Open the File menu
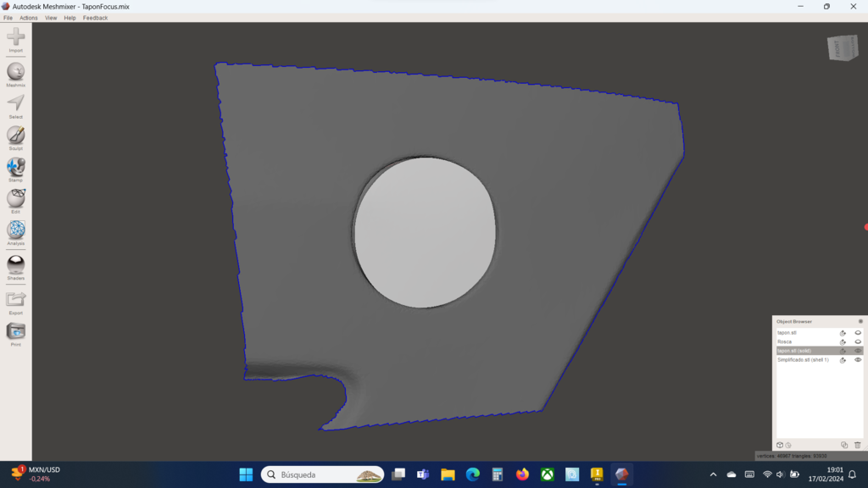 pos(8,18)
